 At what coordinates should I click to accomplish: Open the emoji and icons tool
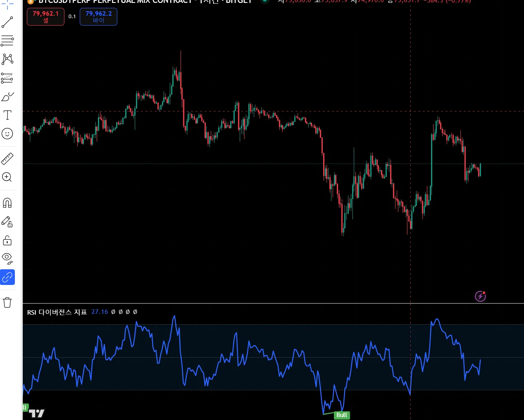click(7, 133)
